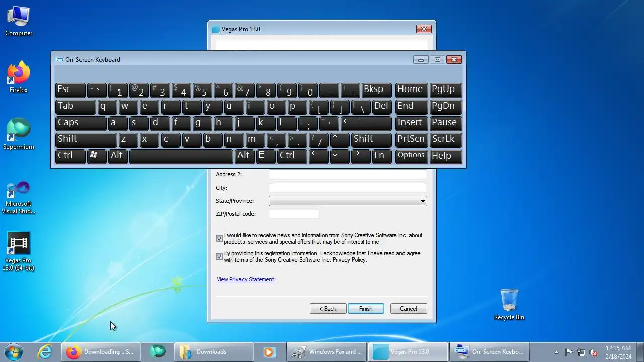This screenshot has width=644, height=362.
Task: Open the Computer desktop icon
Action: (19, 21)
